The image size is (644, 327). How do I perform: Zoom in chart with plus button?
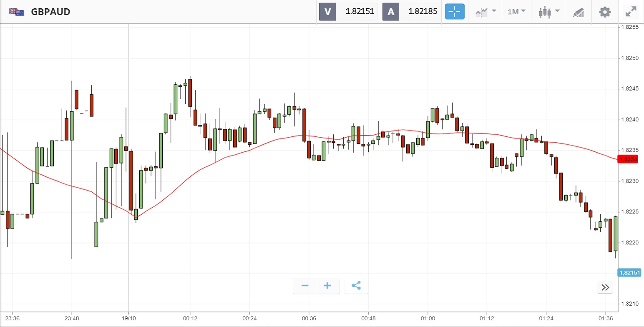pyautogui.click(x=327, y=286)
